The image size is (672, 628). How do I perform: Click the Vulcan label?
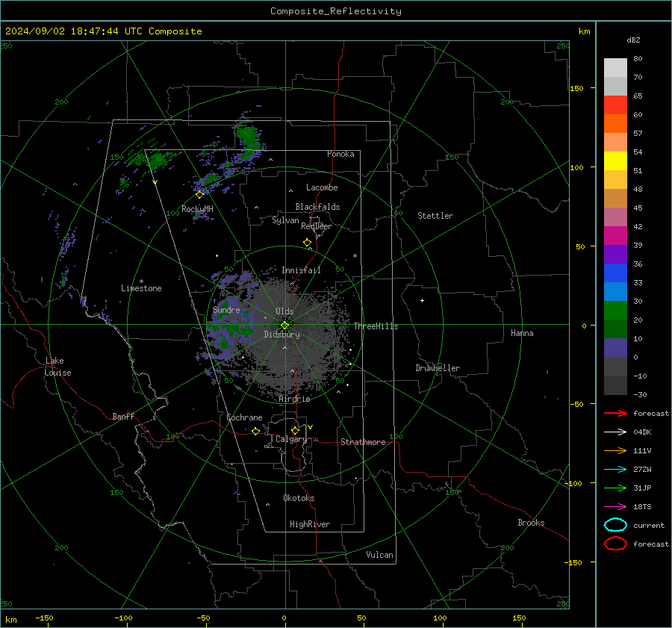tap(379, 555)
